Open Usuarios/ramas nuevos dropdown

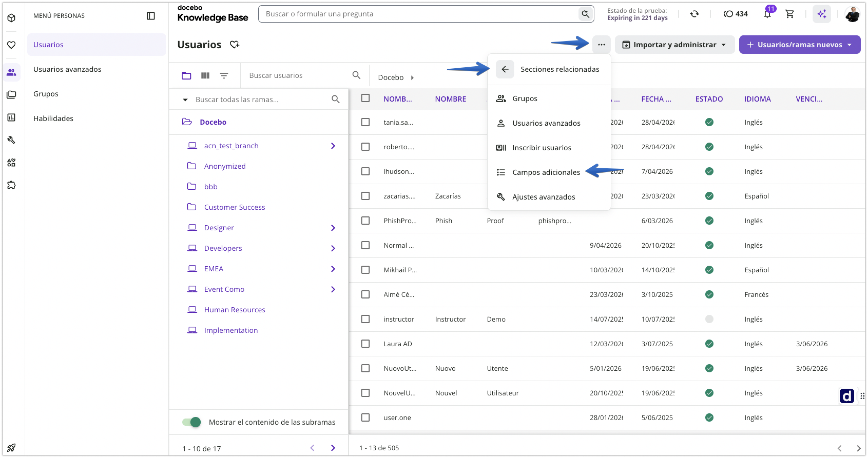click(799, 44)
